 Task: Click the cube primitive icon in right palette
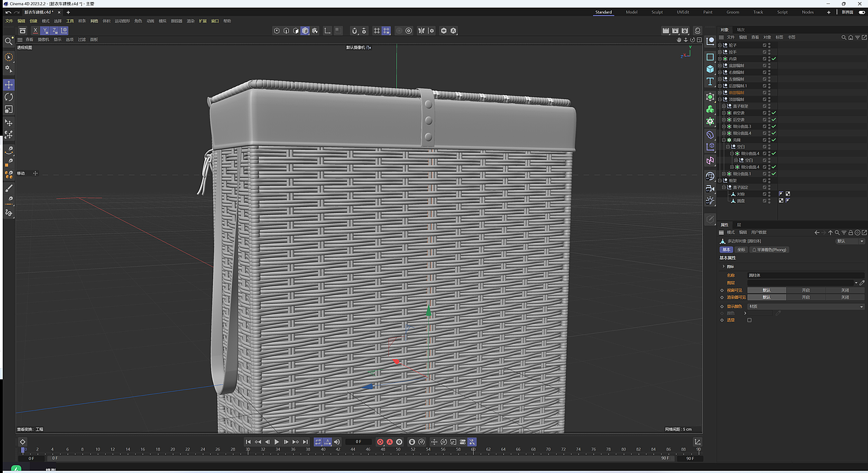(x=710, y=69)
